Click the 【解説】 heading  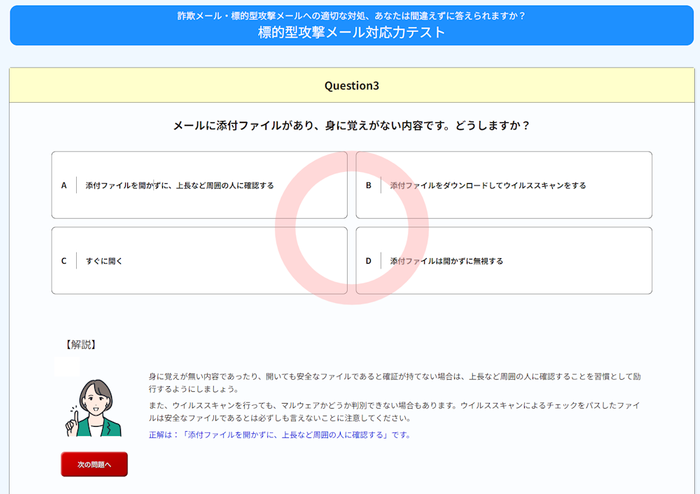pos(80,344)
